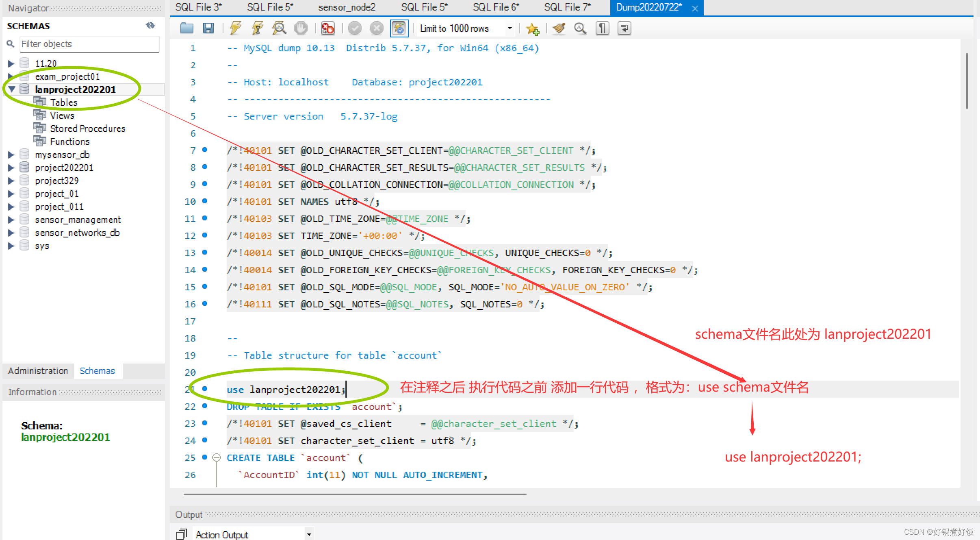Click the editor vertical scrollbar
This screenshot has width=980, height=540.
[x=967, y=81]
